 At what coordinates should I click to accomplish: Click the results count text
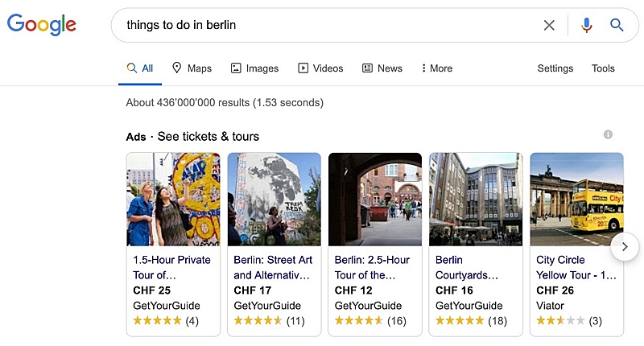click(225, 102)
